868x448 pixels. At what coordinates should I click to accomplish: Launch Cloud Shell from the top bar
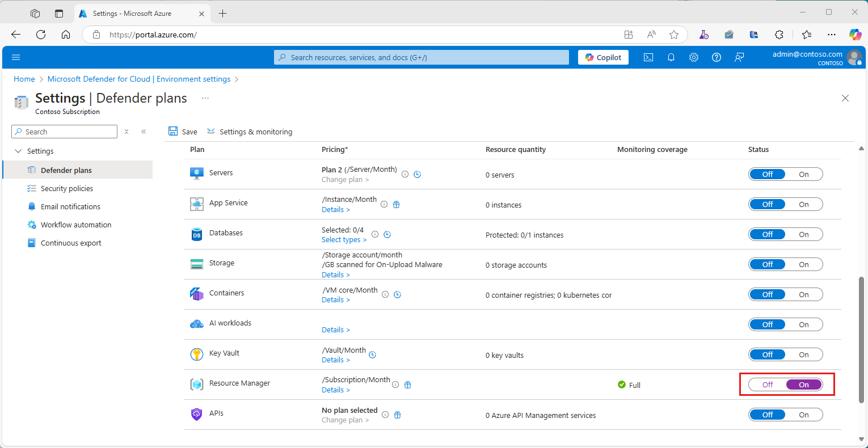[x=648, y=57]
